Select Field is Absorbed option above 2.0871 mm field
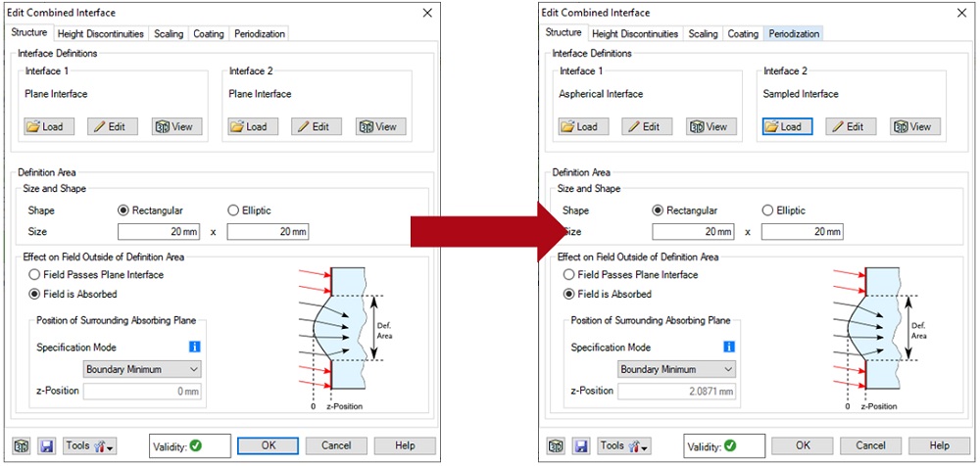This screenshot has height=466, width=980. (x=570, y=294)
